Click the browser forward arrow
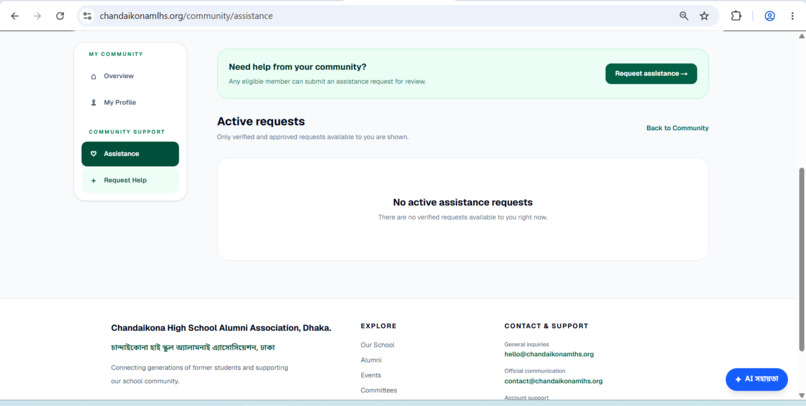 (37, 16)
